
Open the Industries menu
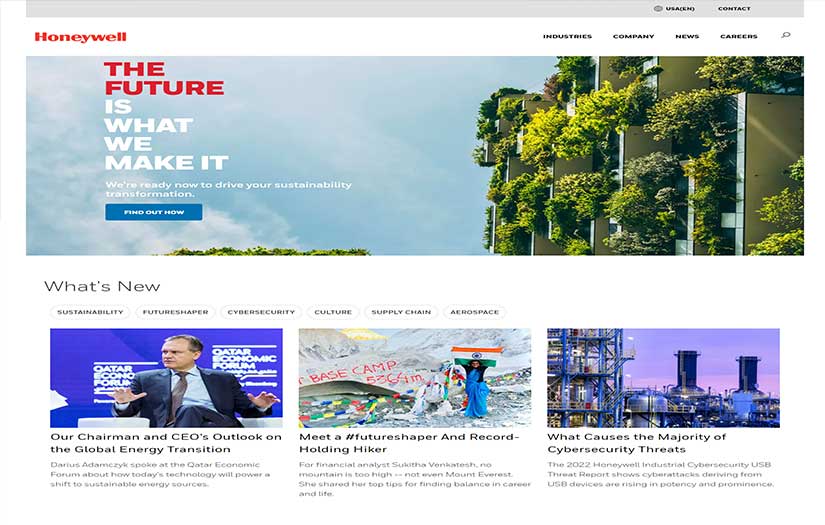pyautogui.click(x=567, y=36)
